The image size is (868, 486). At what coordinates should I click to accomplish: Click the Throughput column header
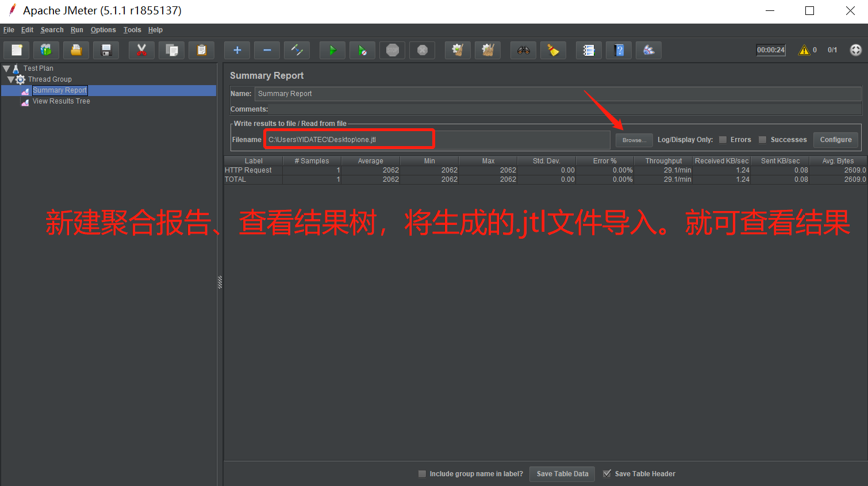click(663, 161)
